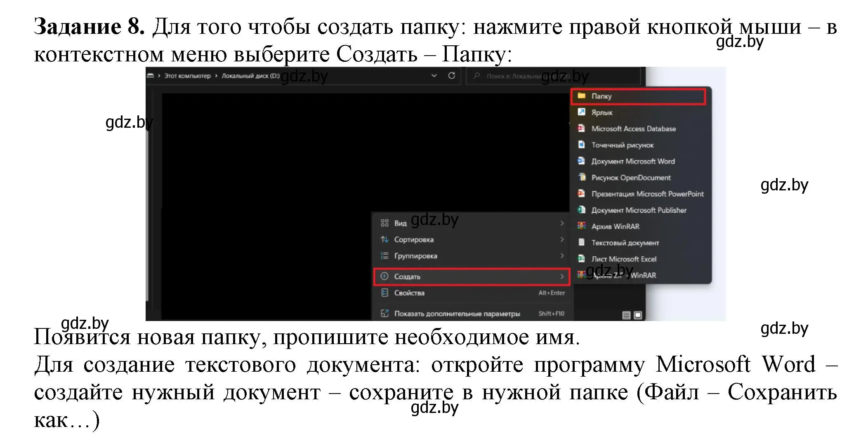Pick Документ Microsoft Publisher

coord(638,210)
